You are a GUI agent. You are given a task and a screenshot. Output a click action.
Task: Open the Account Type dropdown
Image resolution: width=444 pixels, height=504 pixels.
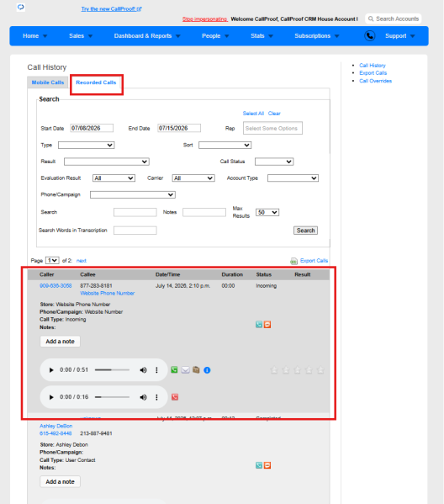(x=293, y=178)
